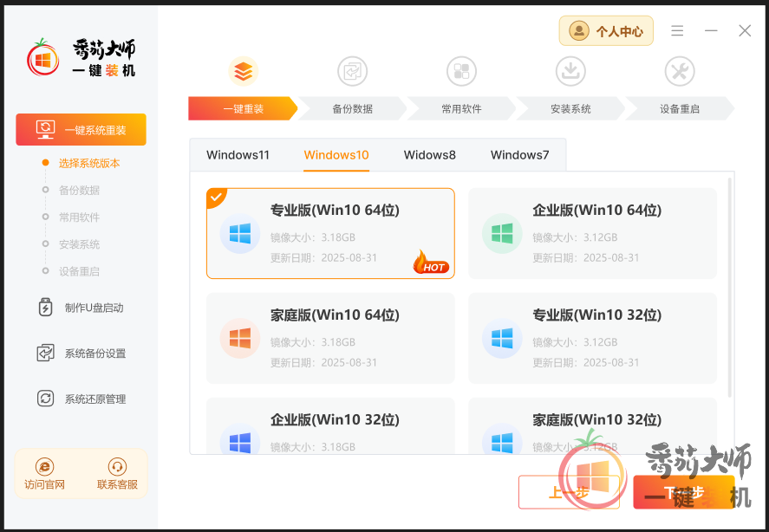Open 系统还原管理 from the sidebar
Viewport: 769px width, 532px height.
81,399
